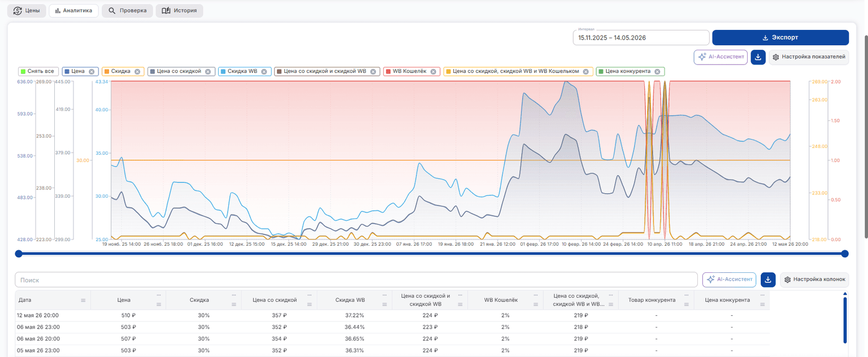Viewport: 868px width, 357px height.
Task: Open Настройка показателей settings
Action: click(809, 57)
